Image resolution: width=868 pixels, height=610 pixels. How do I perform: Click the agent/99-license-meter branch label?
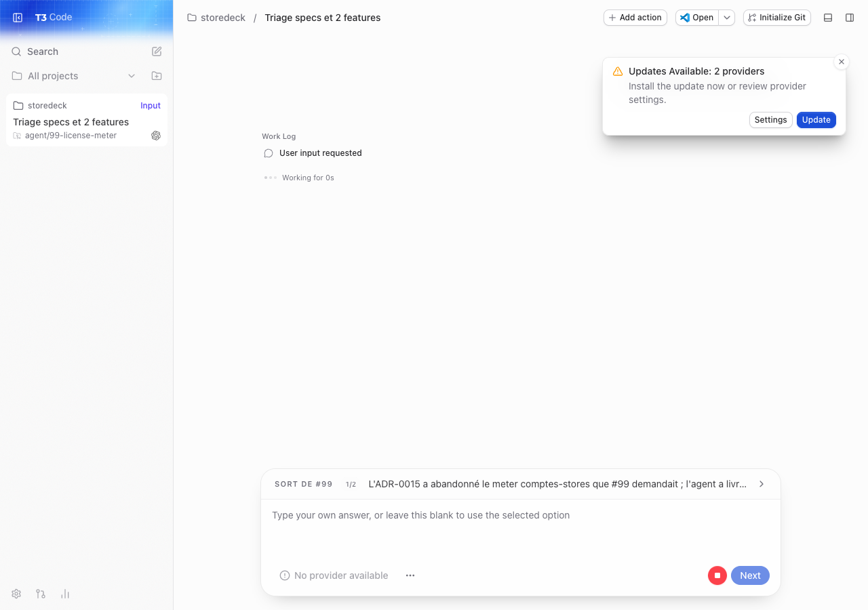tap(71, 136)
